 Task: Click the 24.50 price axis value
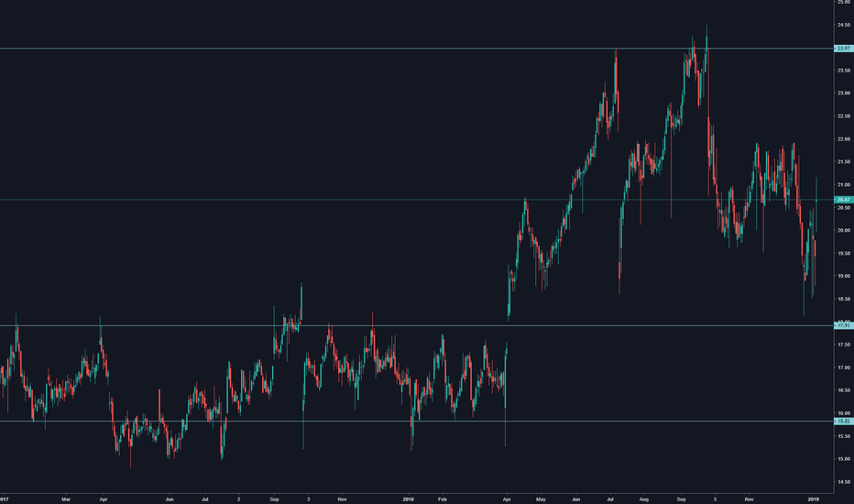(844, 25)
